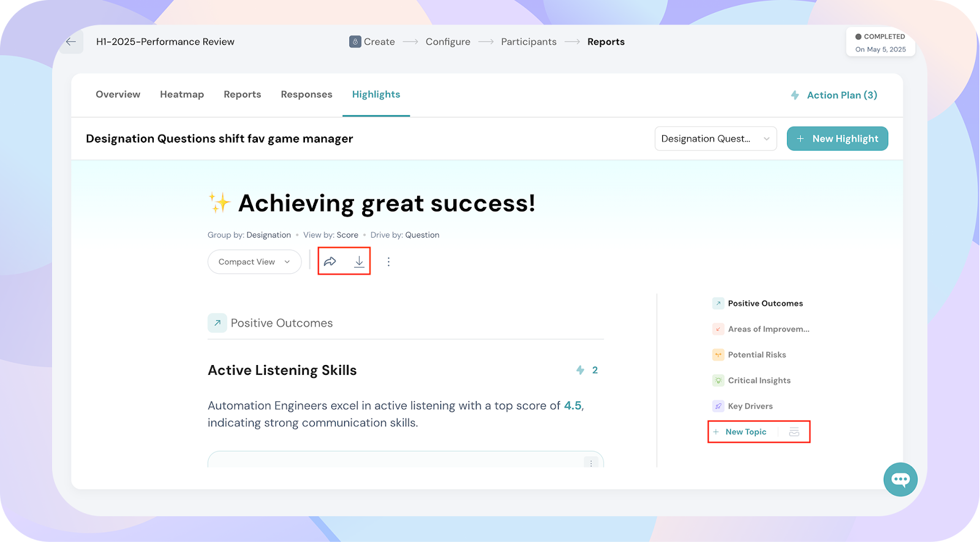980x542 pixels.
Task: Select the Highlights tab
Action: click(376, 94)
